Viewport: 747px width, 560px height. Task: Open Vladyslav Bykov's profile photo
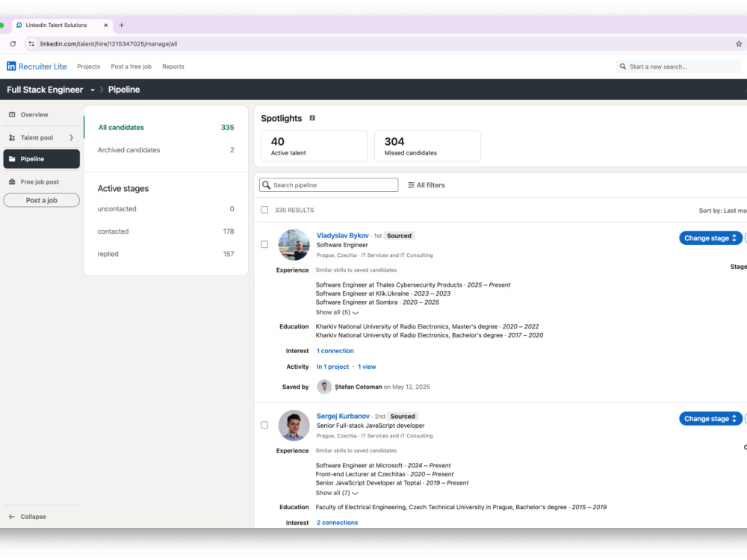pyautogui.click(x=294, y=245)
